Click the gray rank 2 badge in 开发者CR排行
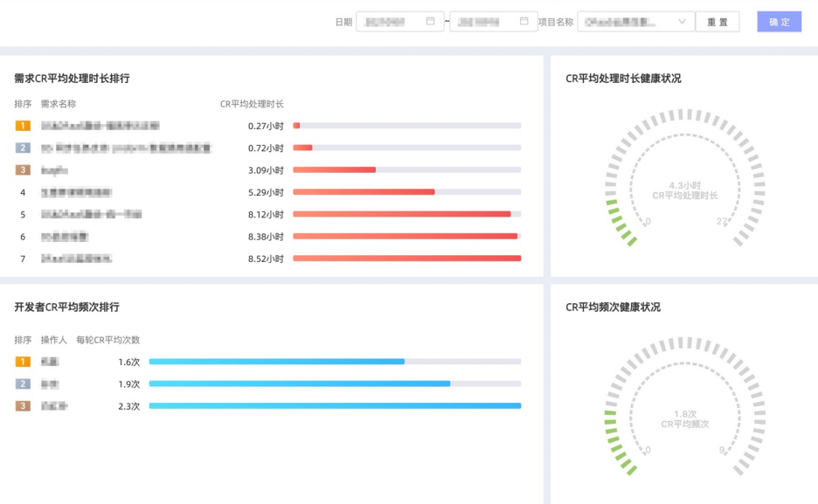 tap(23, 384)
